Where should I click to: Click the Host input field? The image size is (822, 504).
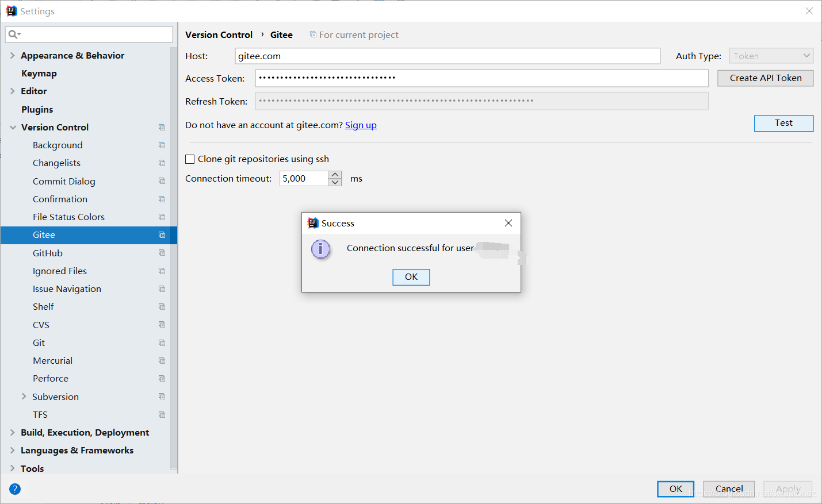(x=448, y=56)
